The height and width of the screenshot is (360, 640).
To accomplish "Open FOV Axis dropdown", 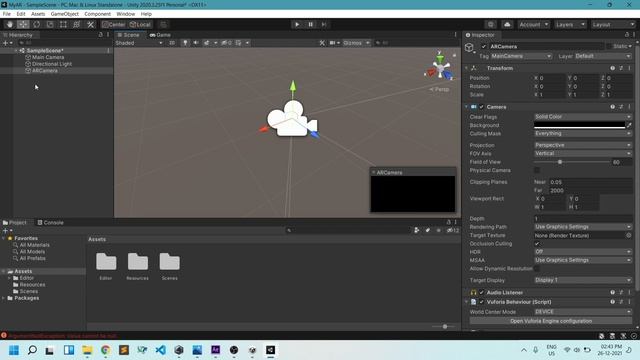I will click(583, 153).
